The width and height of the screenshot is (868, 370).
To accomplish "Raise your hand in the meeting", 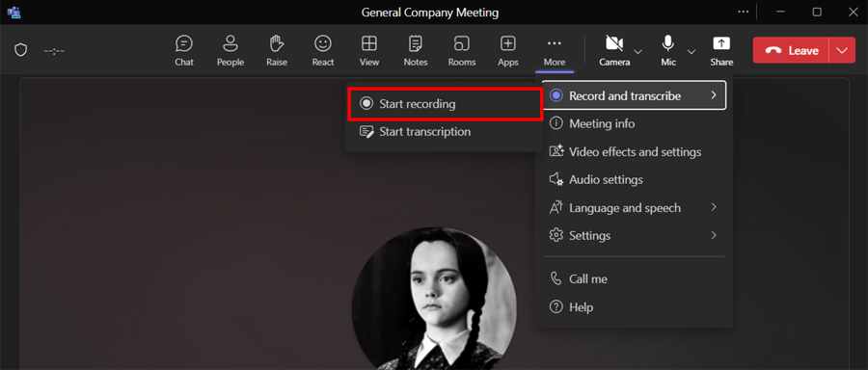I will (x=276, y=50).
